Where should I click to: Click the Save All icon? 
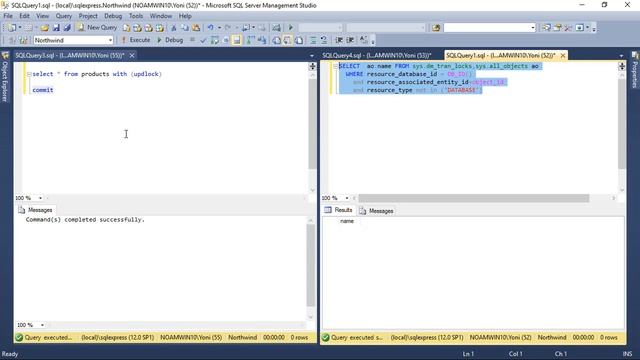(67, 28)
